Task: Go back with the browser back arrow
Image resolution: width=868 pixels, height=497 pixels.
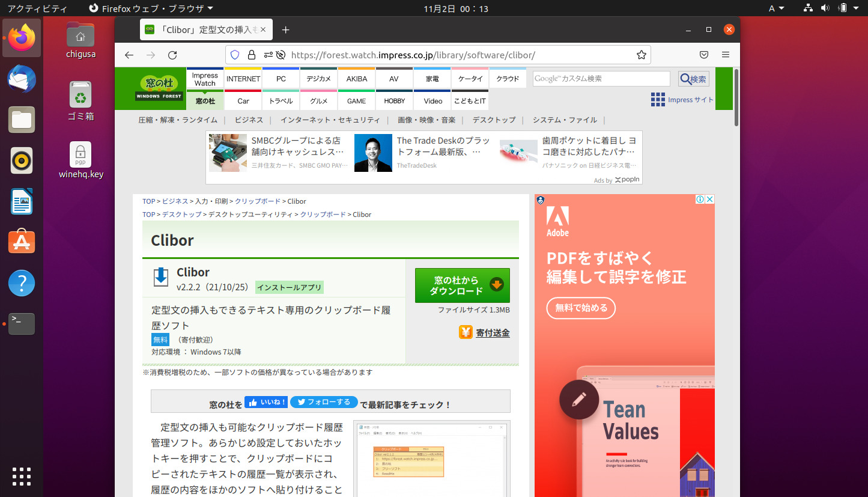Action: 129,55
